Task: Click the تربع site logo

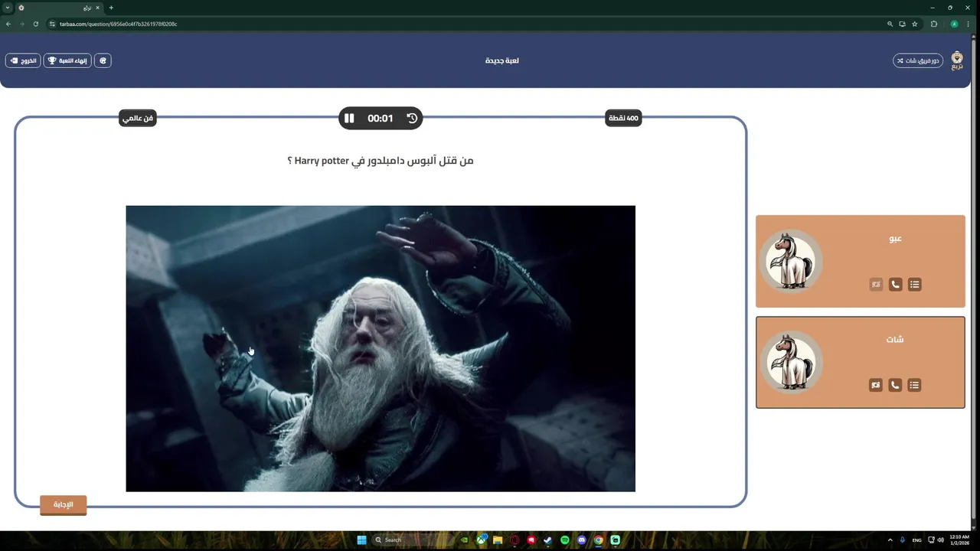Action: (x=957, y=60)
